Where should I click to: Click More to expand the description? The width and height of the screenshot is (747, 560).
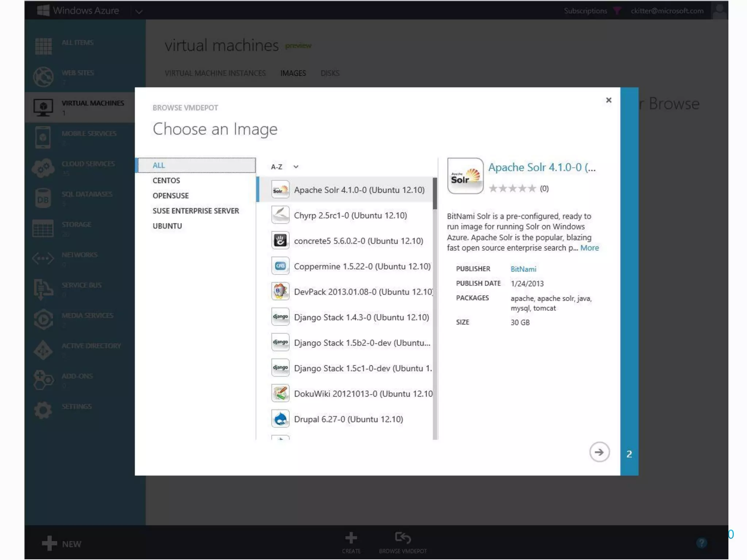589,248
